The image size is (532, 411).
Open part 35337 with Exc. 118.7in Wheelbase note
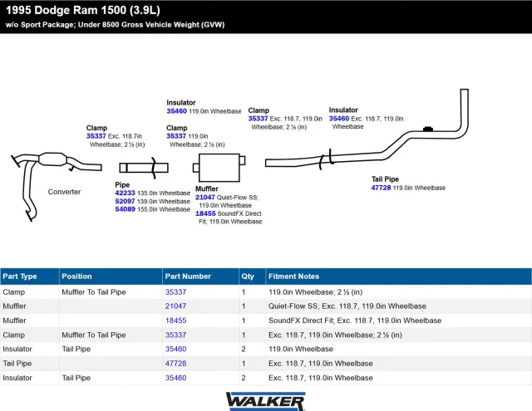(96, 136)
